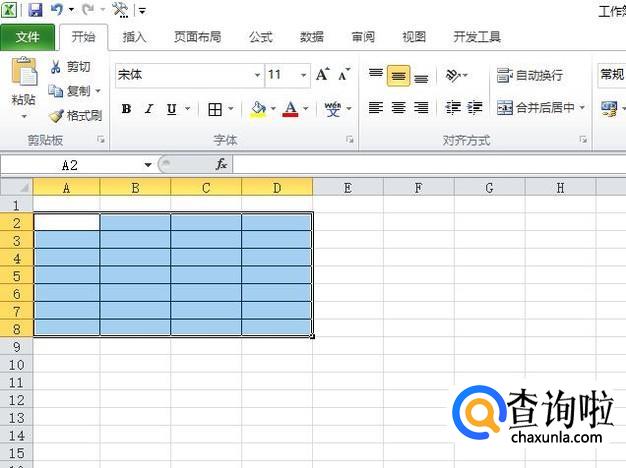Click the Cut (剪切) scissors icon
The width and height of the screenshot is (626, 468).
56,67
